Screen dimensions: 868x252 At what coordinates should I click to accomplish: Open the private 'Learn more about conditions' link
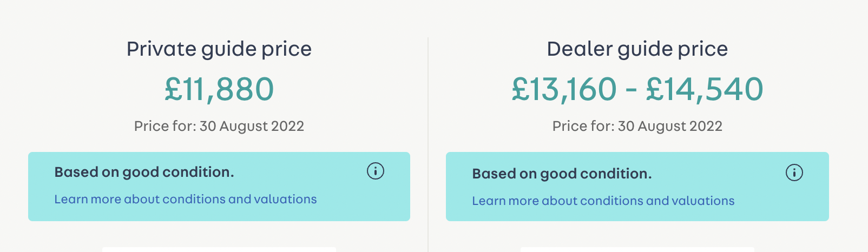pyautogui.click(x=185, y=200)
